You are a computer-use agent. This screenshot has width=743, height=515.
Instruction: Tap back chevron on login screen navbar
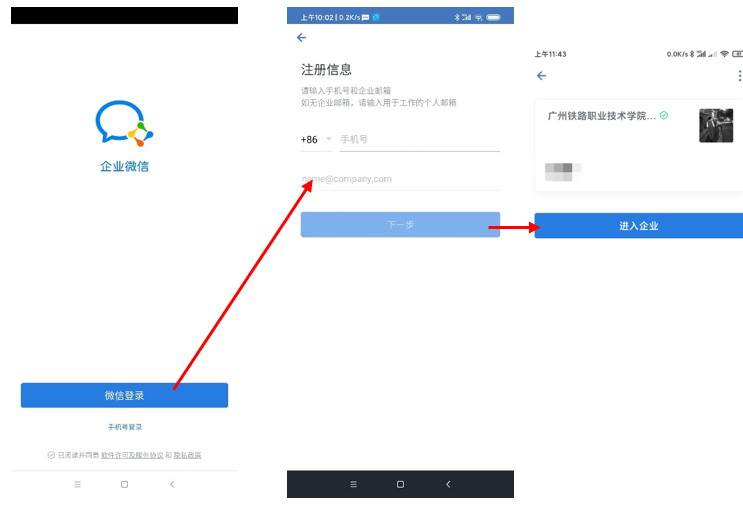coord(172,484)
